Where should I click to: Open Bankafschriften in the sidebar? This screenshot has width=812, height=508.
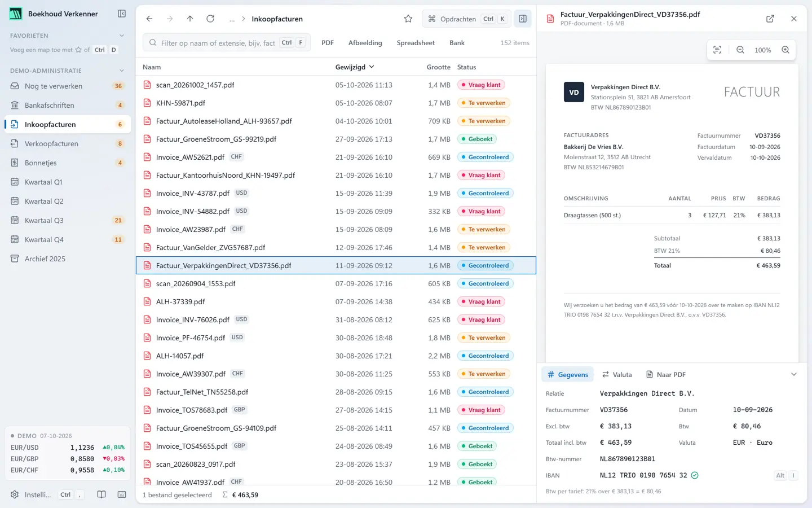tap(68, 105)
